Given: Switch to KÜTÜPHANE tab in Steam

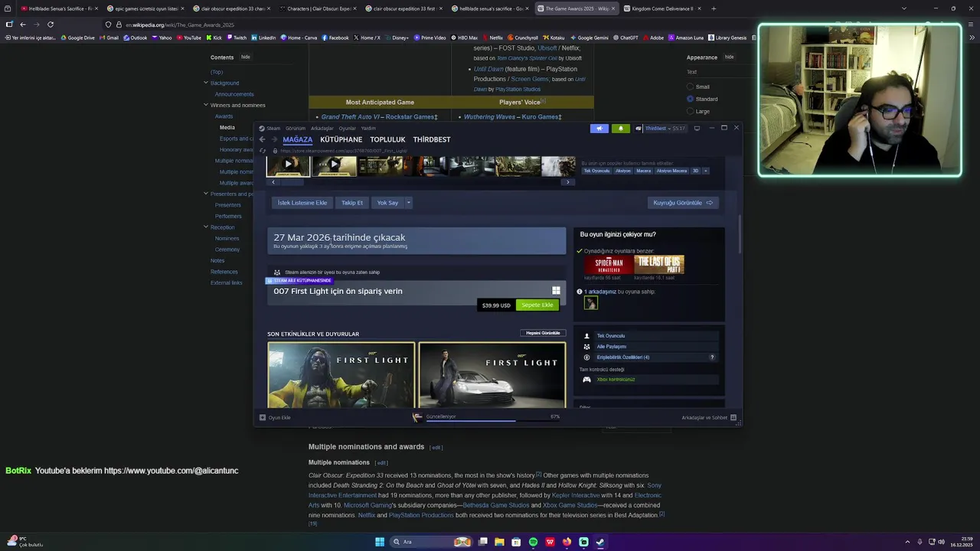Looking at the screenshot, I should pos(341,139).
